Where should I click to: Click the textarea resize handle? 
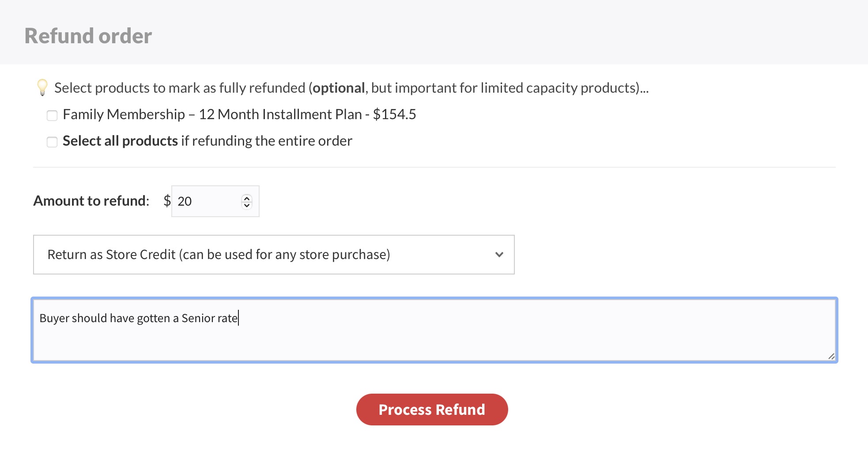click(831, 356)
